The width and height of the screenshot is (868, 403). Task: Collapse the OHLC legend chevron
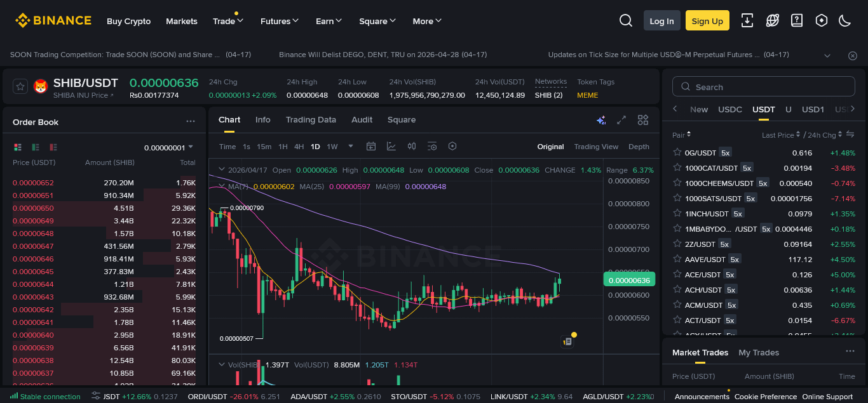tap(221, 169)
